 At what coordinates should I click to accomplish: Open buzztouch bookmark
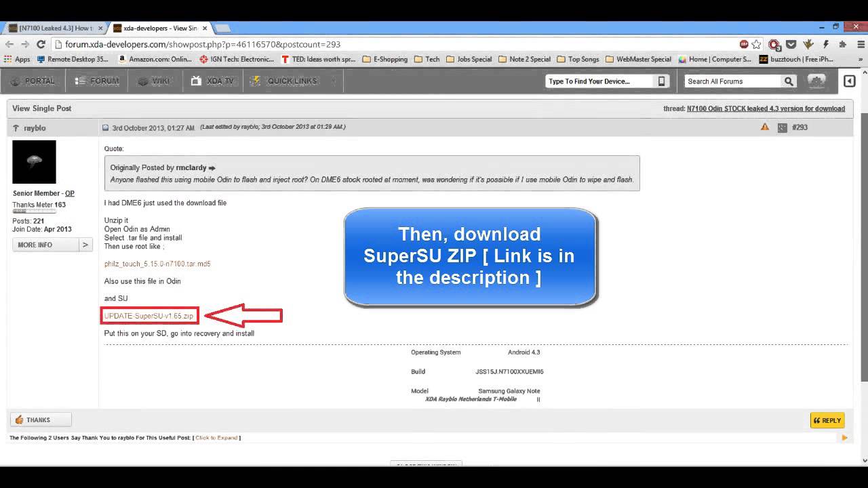796,59
